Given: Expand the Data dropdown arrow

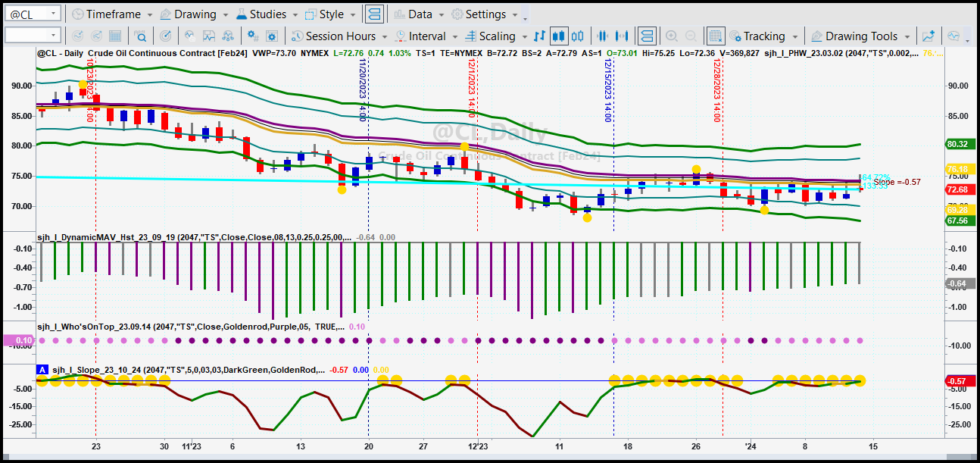Looking at the screenshot, I should [442, 14].
